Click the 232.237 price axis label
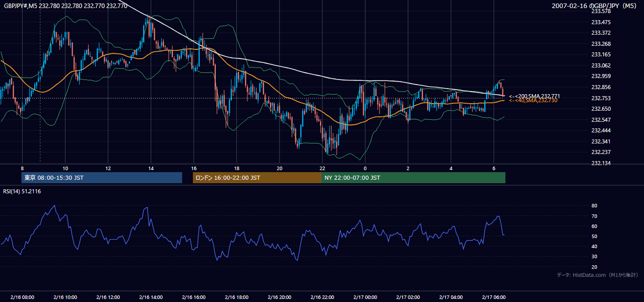This screenshot has height=302, width=644. click(601, 152)
